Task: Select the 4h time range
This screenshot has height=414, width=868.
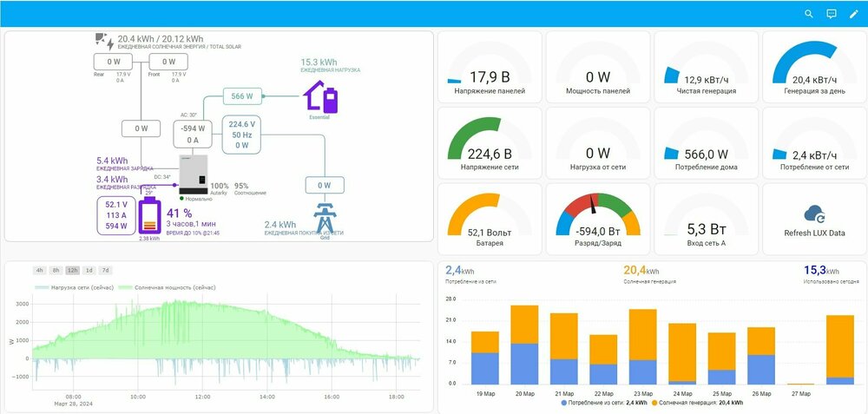Action: tap(40, 270)
